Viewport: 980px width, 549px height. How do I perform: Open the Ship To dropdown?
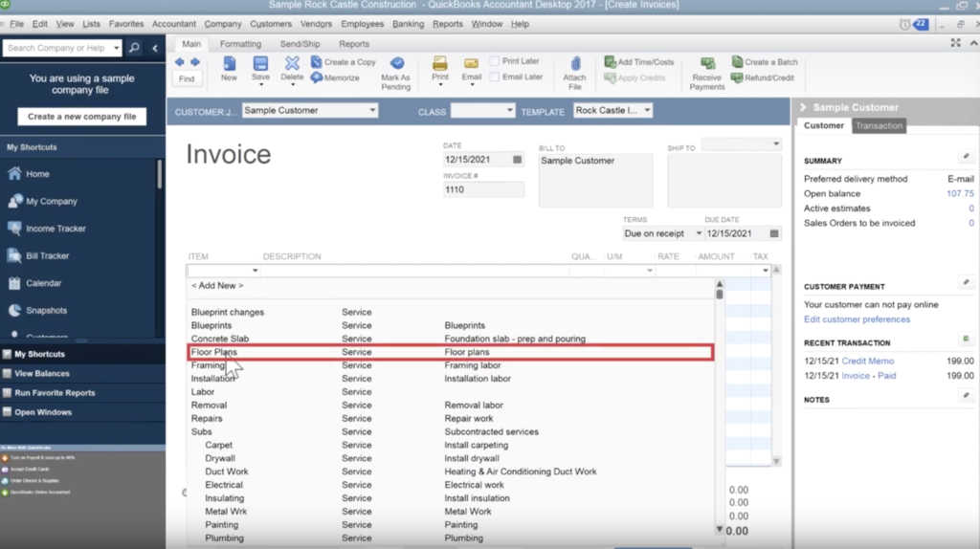coord(775,144)
